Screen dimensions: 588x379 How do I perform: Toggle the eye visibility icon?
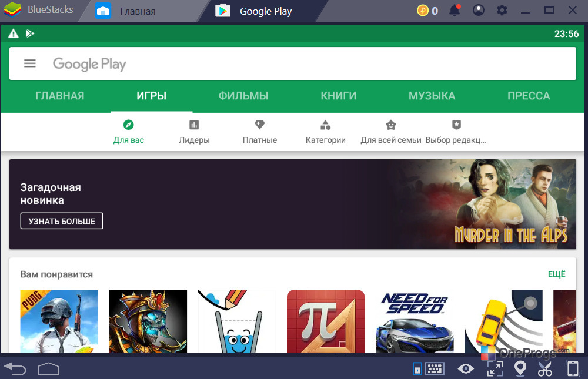pos(466,369)
